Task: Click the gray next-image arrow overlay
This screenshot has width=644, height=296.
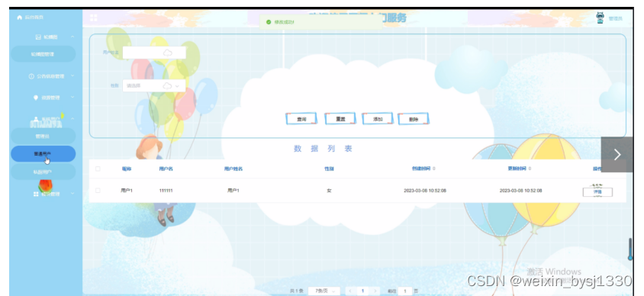Action: tap(617, 154)
